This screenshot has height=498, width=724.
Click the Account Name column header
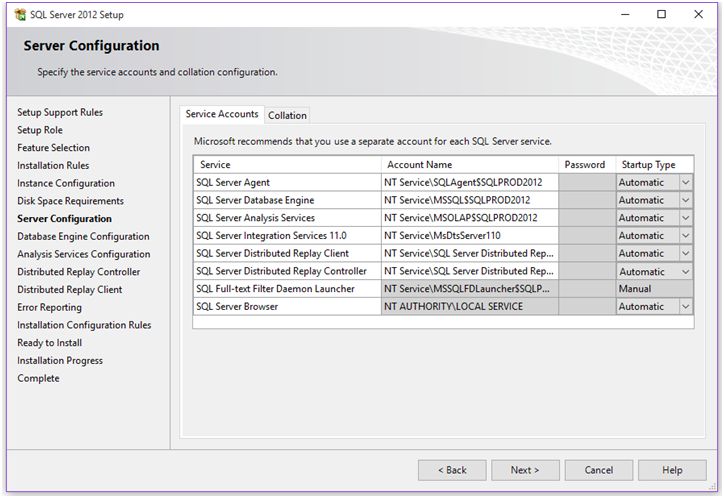[470, 165]
